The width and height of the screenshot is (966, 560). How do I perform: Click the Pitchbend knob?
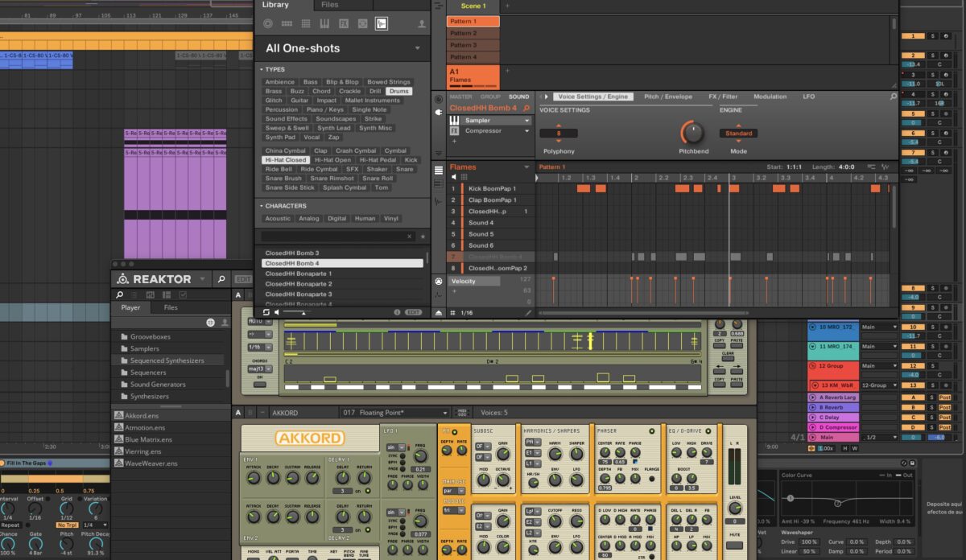(x=692, y=133)
